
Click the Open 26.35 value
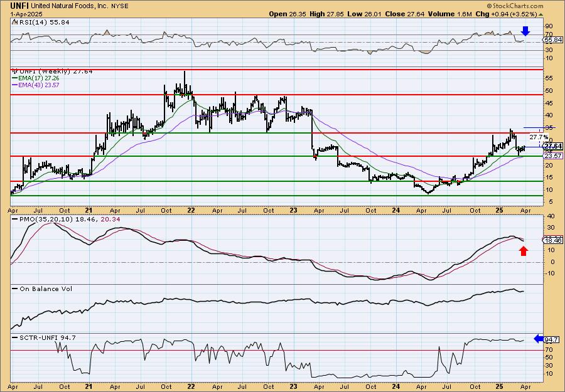pyautogui.click(x=288, y=14)
